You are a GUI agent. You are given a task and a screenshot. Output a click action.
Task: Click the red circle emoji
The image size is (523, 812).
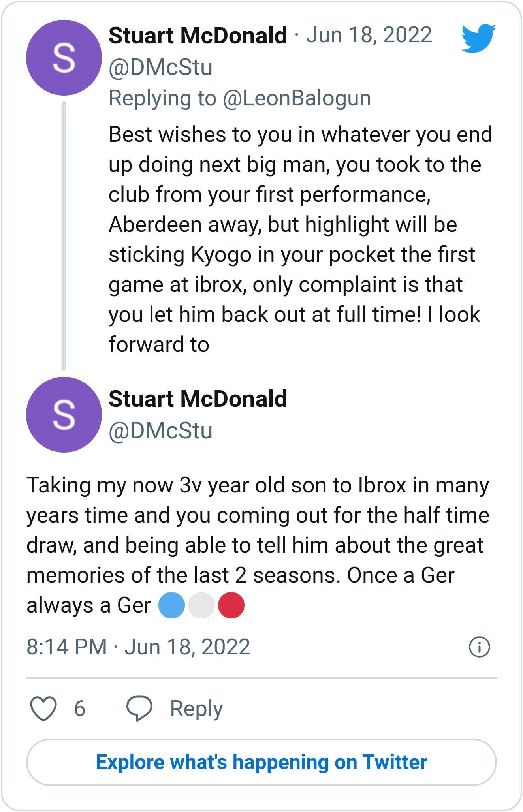point(231,605)
